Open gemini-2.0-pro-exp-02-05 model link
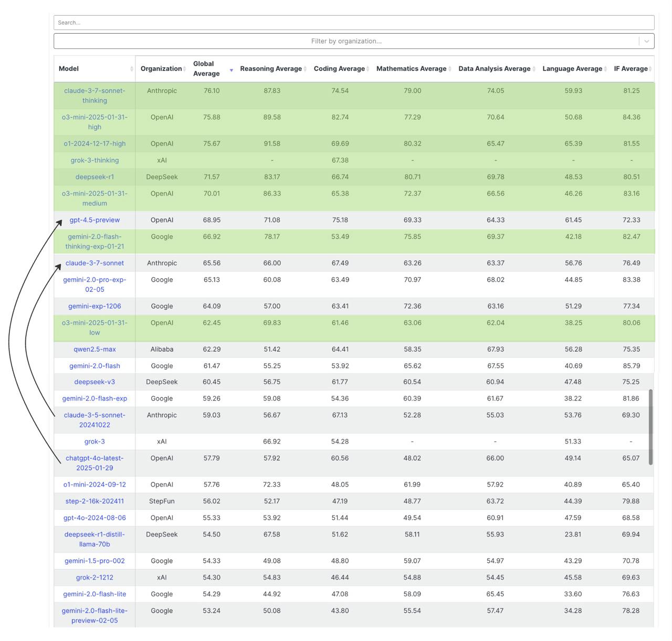Screen dimensions: 672x641 click(x=94, y=285)
